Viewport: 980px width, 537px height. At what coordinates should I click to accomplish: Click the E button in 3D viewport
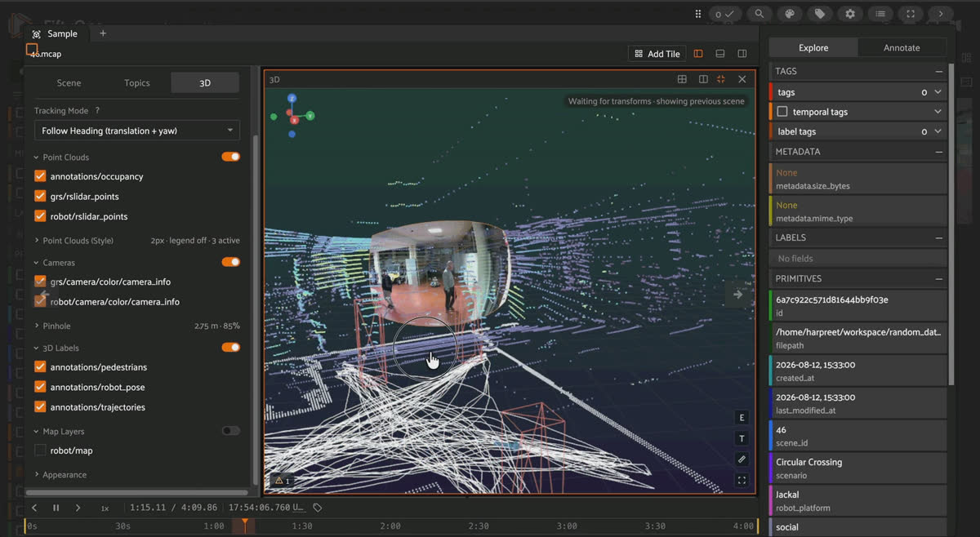coord(742,418)
